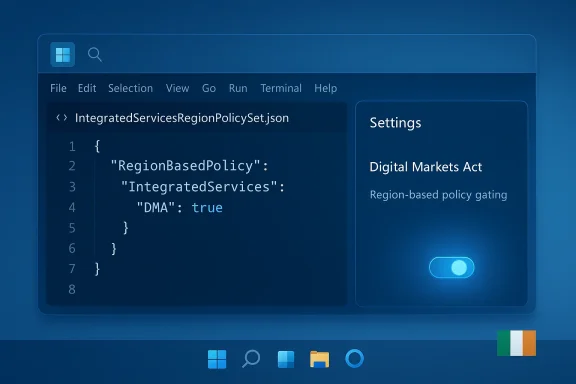Image resolution: width=576 pixels, height=384 pixels.
Task: Click the Irish flag icon
Action: click(516, 343)
